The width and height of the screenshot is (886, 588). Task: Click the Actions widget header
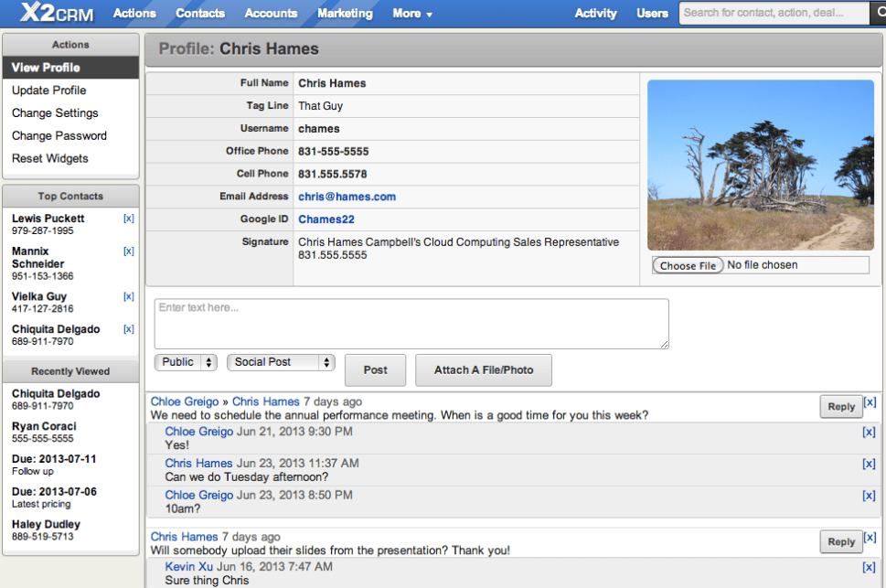(70, 45)
